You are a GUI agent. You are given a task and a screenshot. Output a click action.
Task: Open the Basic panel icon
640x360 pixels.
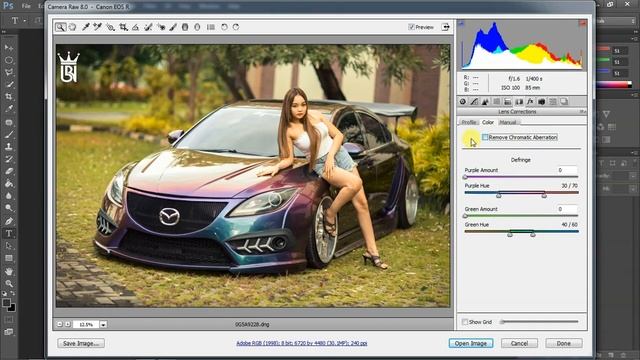point(462,102)
